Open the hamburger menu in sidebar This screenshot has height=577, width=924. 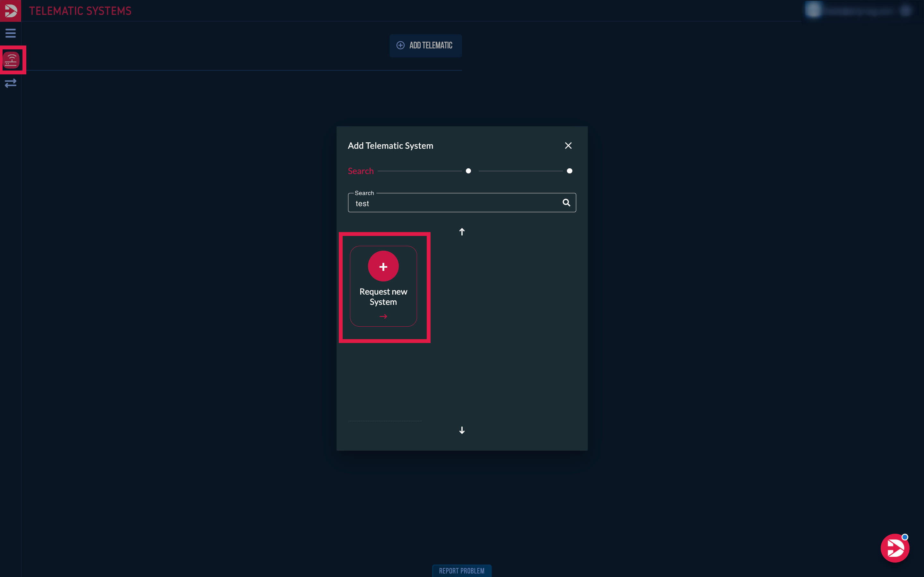point(10,33)
